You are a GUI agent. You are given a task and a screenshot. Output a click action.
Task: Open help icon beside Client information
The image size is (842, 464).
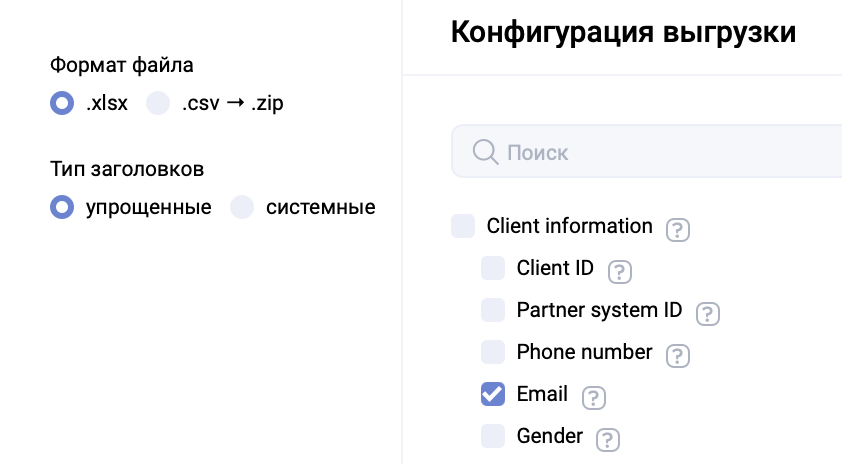[x=678, y=230]
